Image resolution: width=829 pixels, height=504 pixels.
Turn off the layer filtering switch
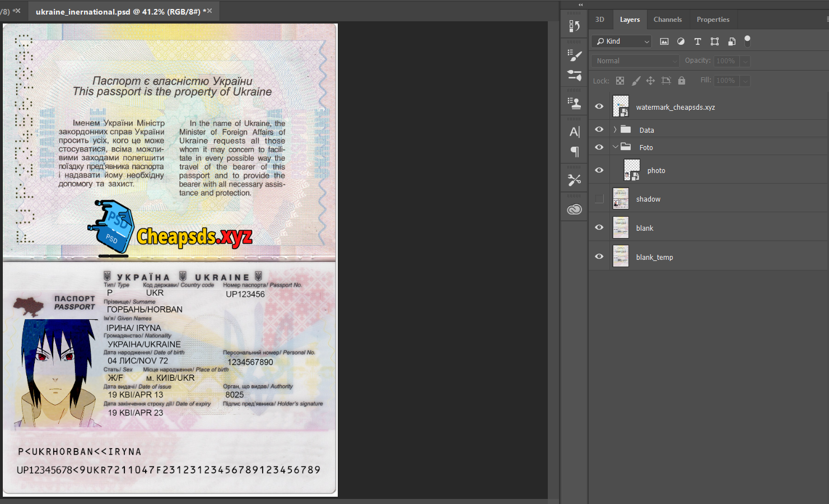point(747,40)
